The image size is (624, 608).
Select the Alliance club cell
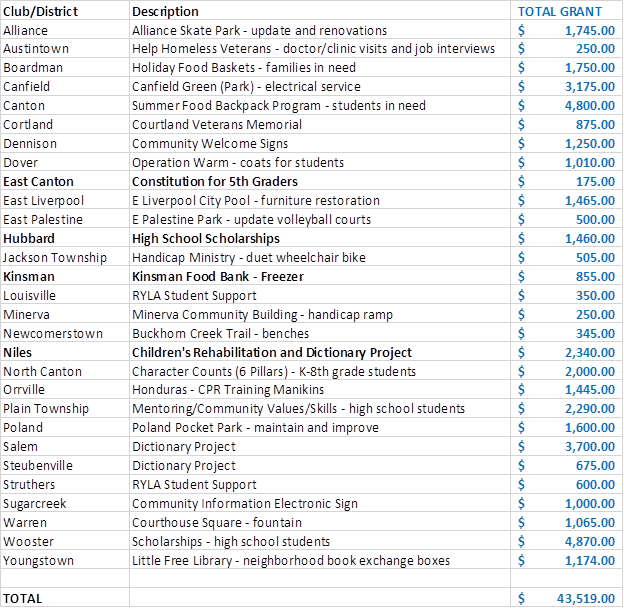click(x=26, y=30)
